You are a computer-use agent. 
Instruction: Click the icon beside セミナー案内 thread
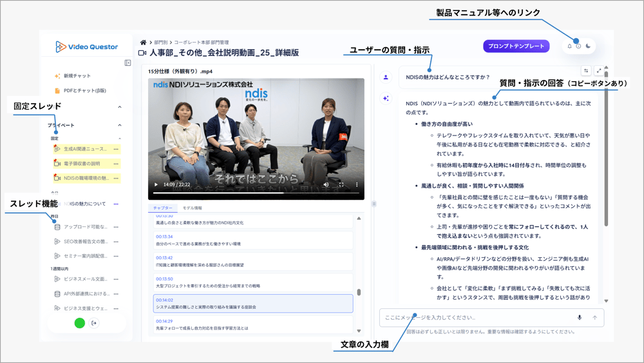(57, 256)
